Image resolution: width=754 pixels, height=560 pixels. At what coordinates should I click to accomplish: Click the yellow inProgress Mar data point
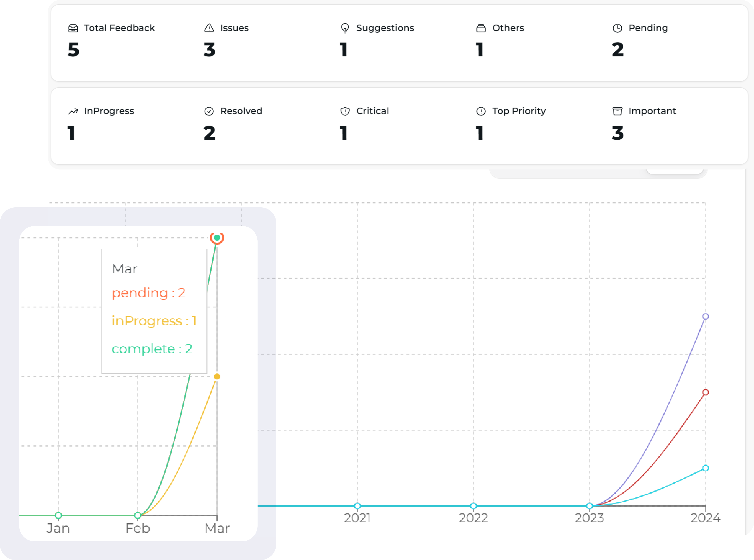coord(217,377)
